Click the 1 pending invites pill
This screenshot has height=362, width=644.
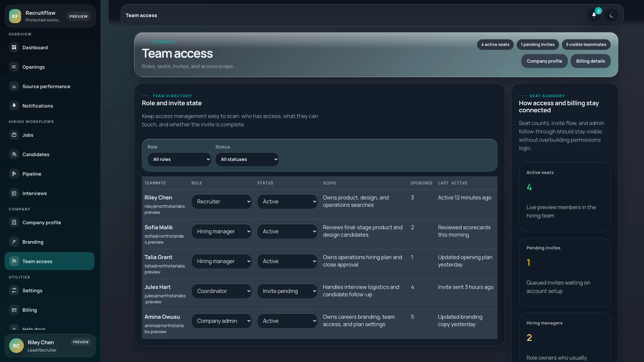coord(538,45)
